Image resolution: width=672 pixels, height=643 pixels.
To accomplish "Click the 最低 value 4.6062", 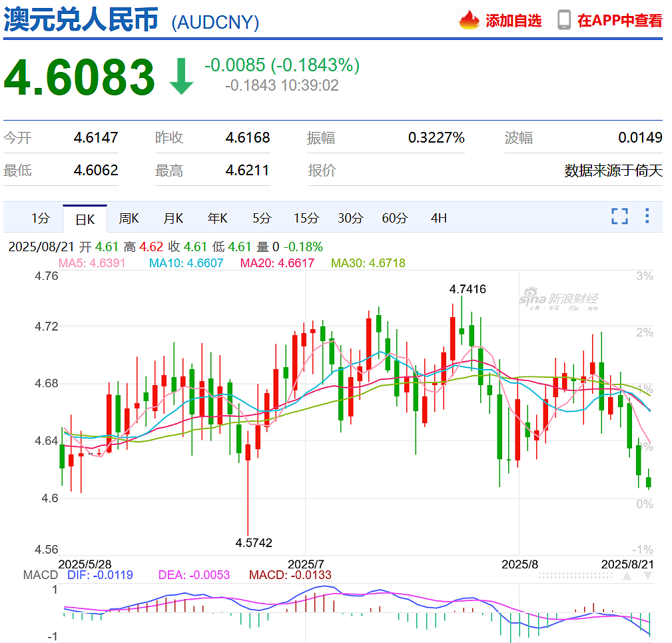I will click(95, 170).
